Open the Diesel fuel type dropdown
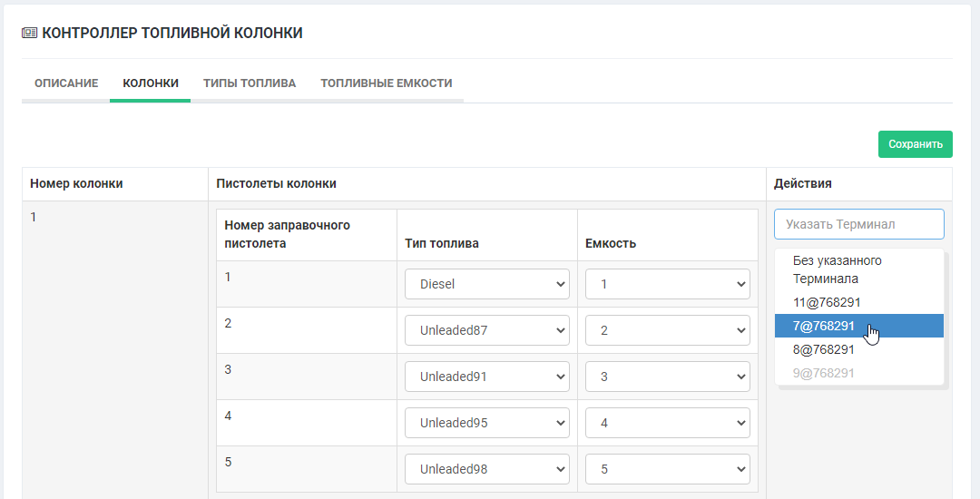The width and height of the screenshot is (980, 499). point(487,284)
